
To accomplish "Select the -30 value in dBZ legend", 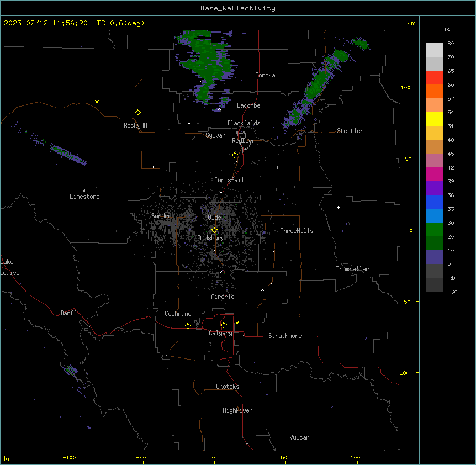I will [452, 292].
